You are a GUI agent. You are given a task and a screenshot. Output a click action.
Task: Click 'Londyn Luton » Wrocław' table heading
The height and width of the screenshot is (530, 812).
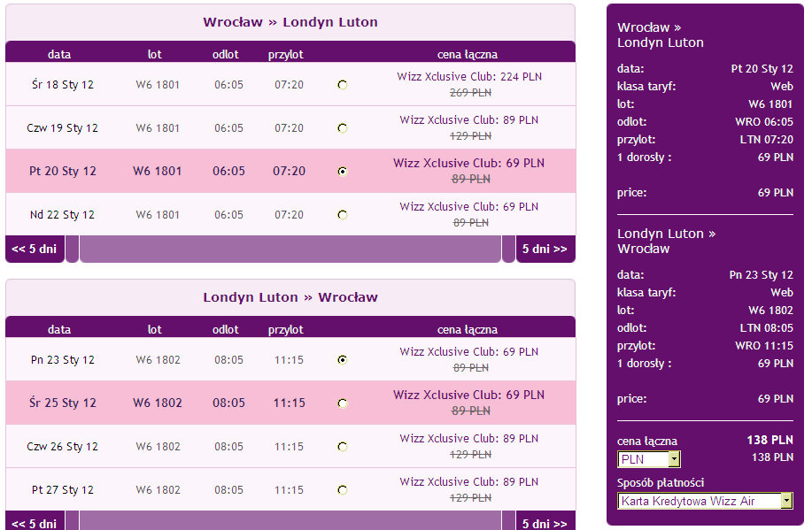pos(290,297)
